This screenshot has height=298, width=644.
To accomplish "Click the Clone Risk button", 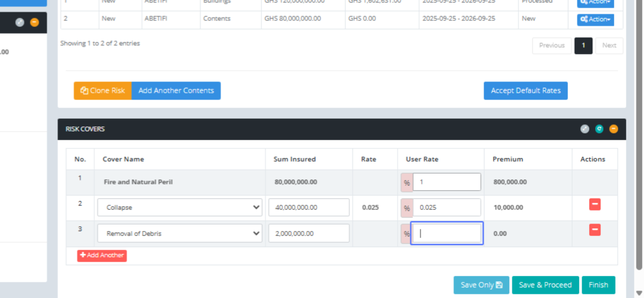I will tap(103, 91).
